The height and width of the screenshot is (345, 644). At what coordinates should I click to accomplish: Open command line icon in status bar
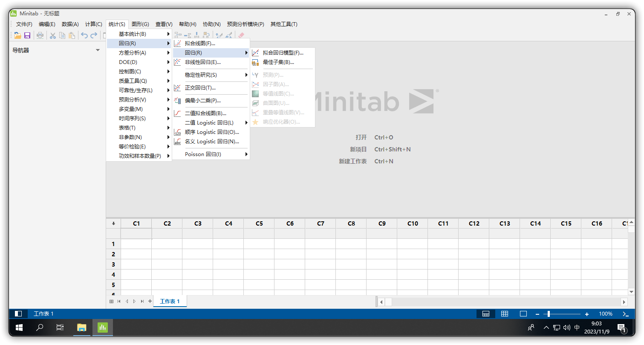(626, 314)
